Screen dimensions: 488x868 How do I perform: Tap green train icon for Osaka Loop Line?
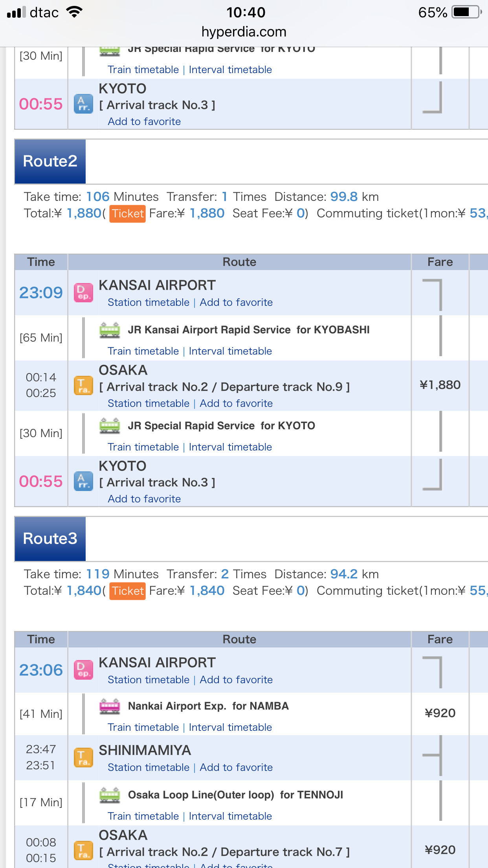[110, 795]
